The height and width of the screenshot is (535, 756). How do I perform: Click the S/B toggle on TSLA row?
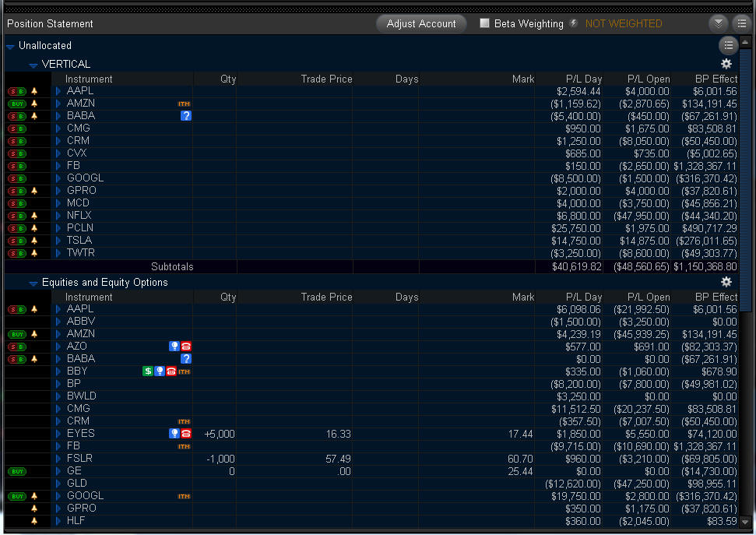pos(17,241)
